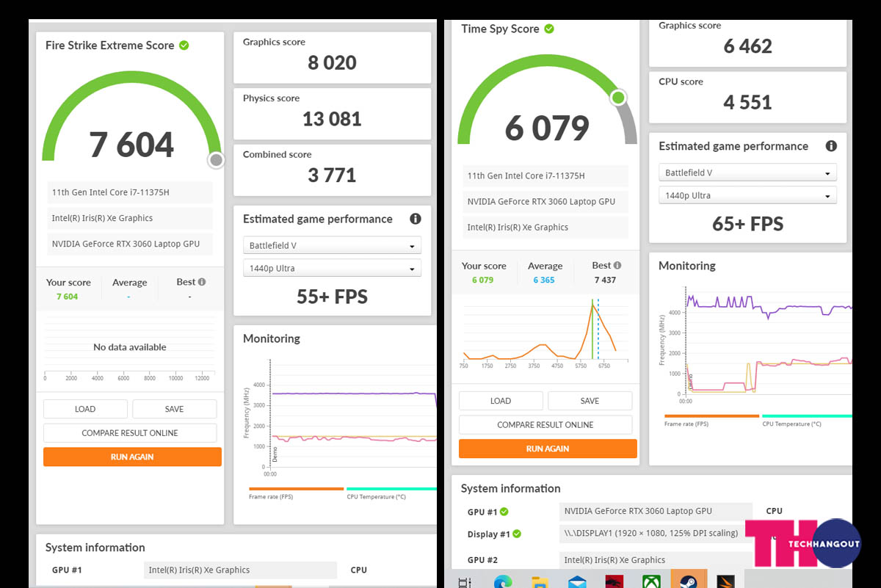Click the green verified checkmark beside Time Spy Score
This screenshot has height=588, width=881.
tap(549, 29)
